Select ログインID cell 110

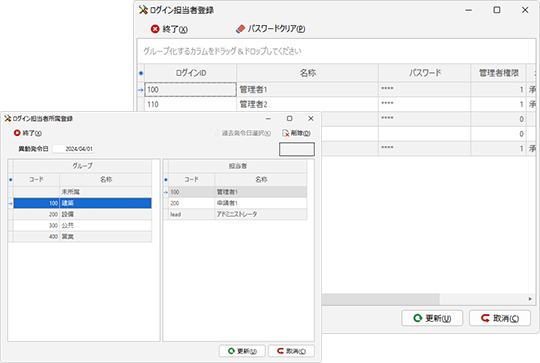190,104
